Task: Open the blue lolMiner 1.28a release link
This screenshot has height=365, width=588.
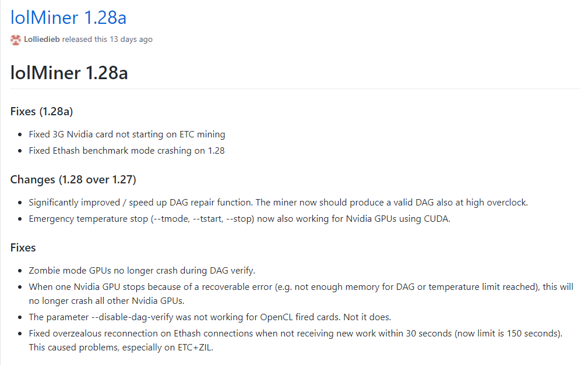Action: [68, 17]
